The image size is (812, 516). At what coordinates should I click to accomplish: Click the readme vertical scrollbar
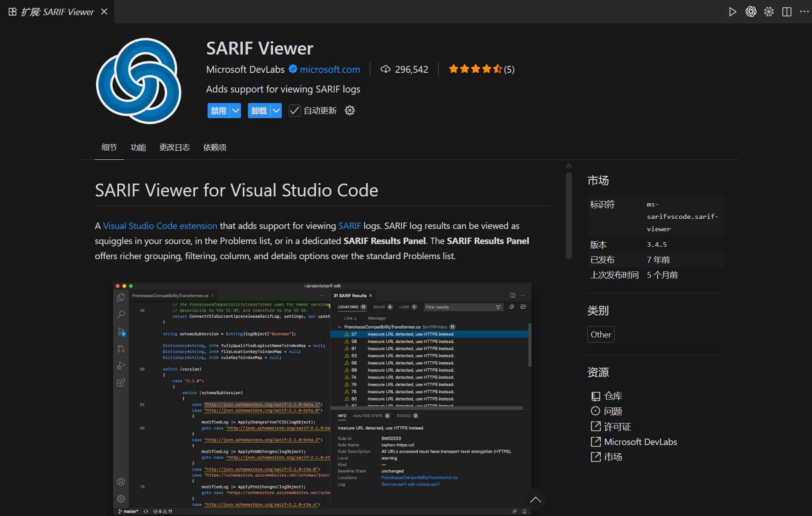[569, 215]
